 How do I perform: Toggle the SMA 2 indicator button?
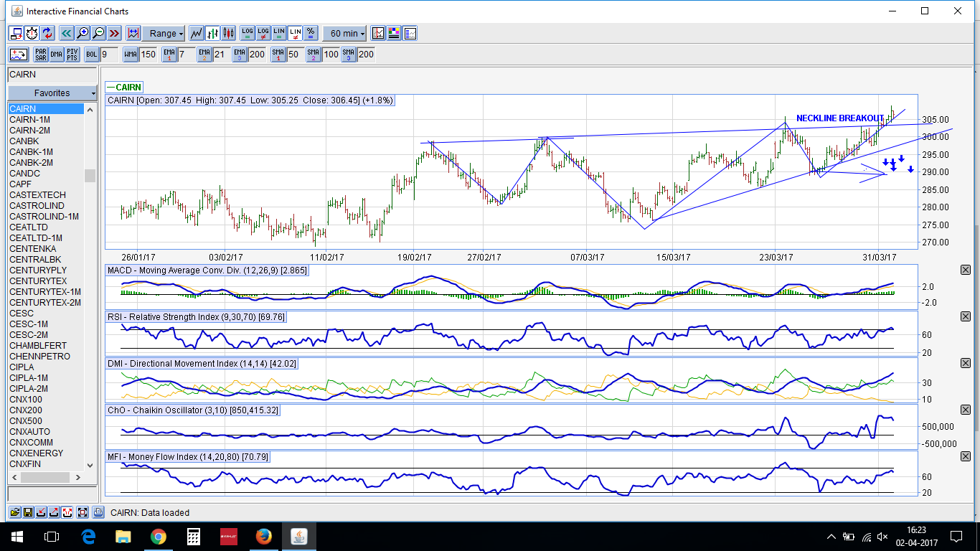tap(314, 54)
